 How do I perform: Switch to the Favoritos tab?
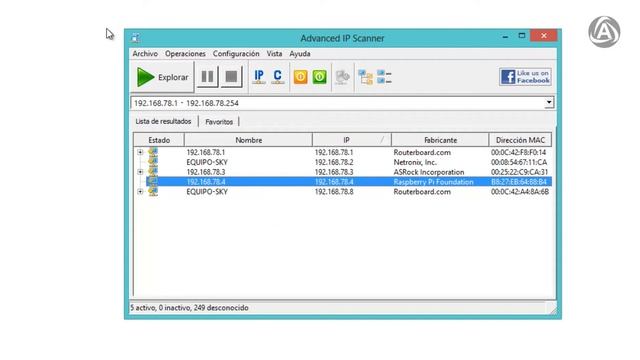click(219, 122)
